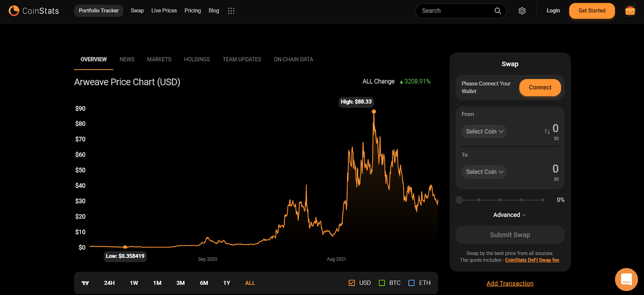644x295 pixels.
Task: Open the live chat bubble
Action: click(x=626, y=279)
